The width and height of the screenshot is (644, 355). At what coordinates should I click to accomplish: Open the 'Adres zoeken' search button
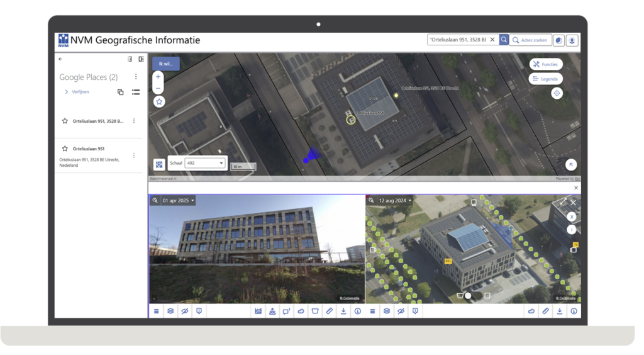point(530,40)
